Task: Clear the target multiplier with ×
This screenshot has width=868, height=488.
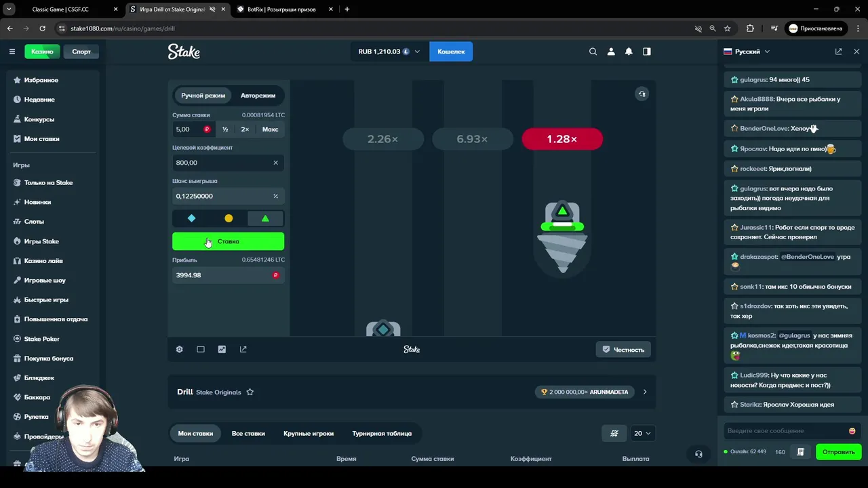Action: pyautogui.click(x=275, y=163)
